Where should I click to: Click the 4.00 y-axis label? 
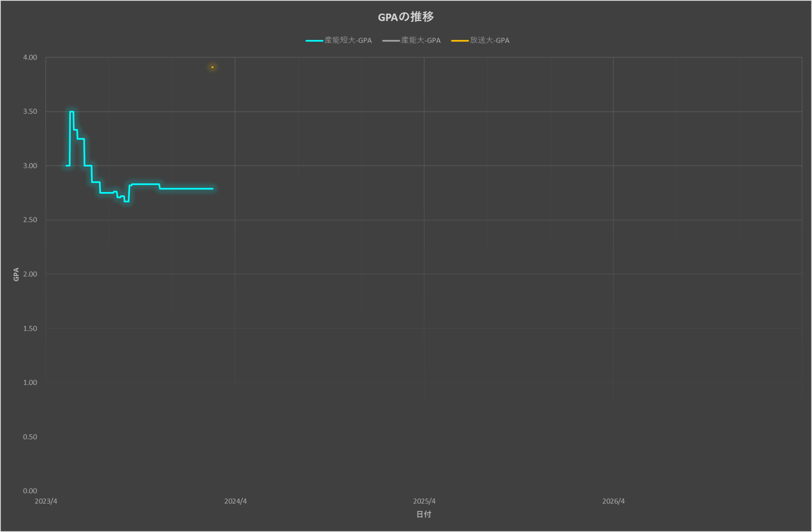[30, 58]
